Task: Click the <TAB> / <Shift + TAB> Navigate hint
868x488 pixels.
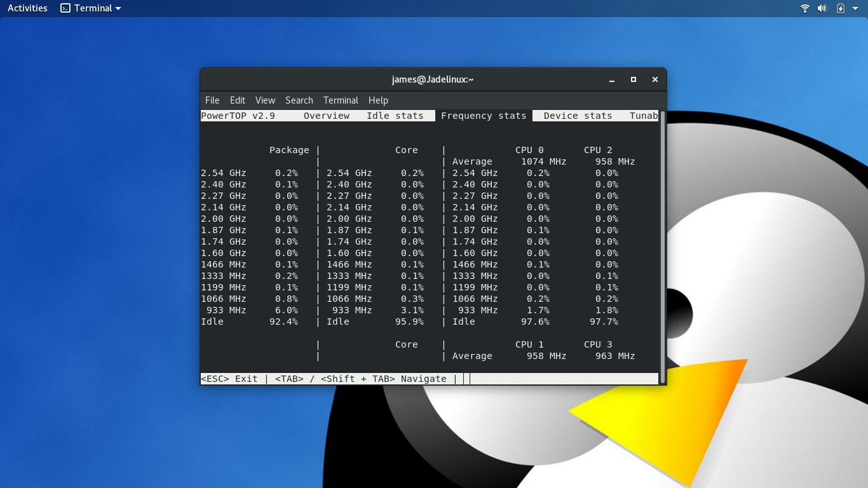Action: [361, 379]
